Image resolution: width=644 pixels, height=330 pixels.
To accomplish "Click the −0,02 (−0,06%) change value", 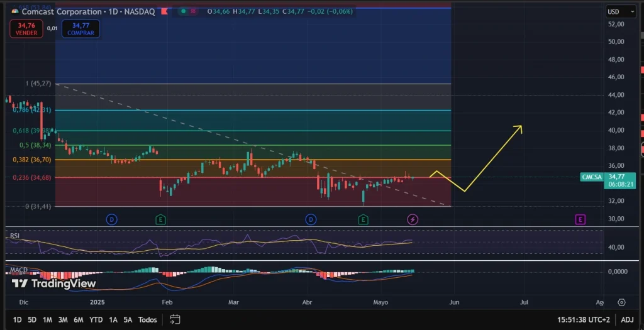I will tap(330, 11).
